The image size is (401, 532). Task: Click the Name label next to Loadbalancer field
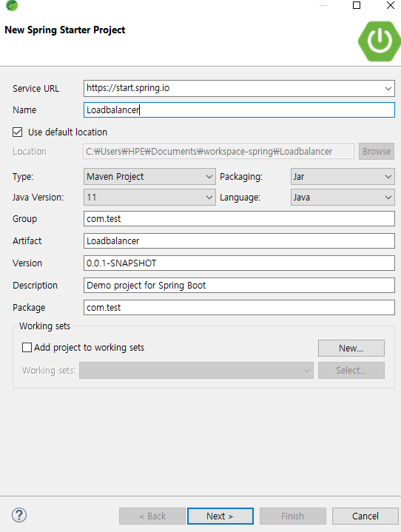24,110
